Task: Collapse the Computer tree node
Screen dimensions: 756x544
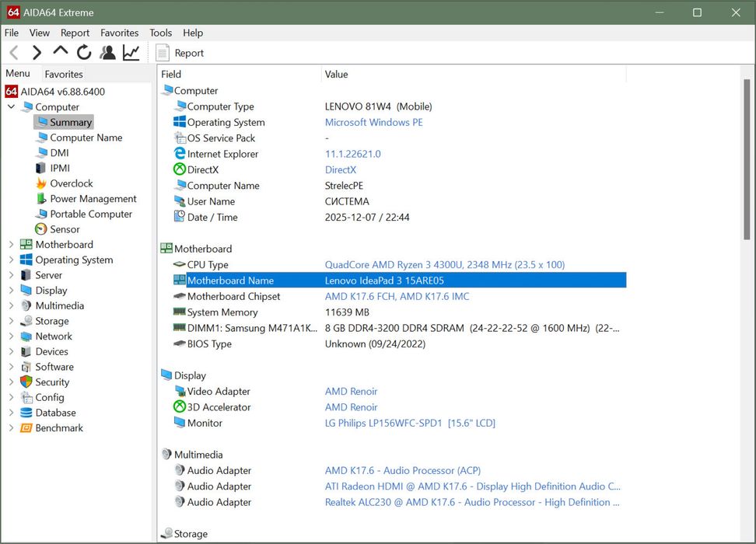Action: click(x=11, y=107)
